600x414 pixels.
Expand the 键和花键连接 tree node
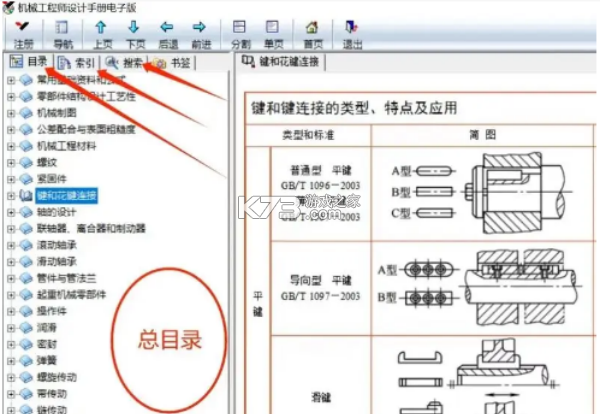(11, 196)
